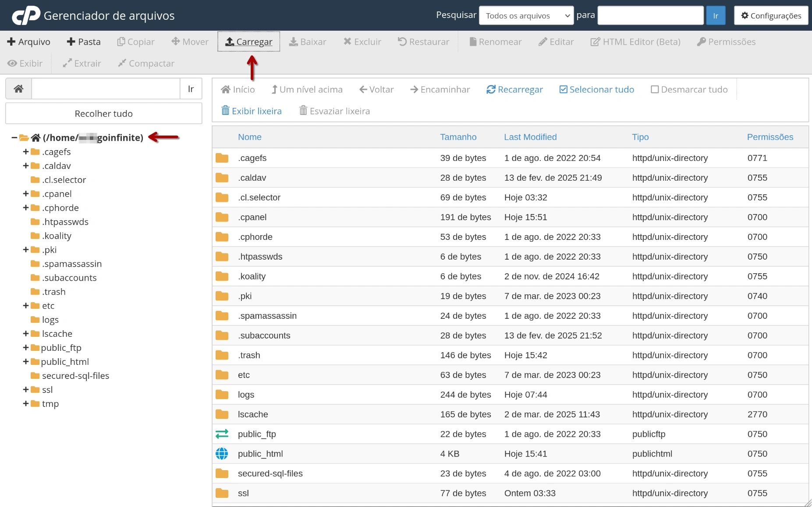This screenshot has height=507, width=812.
Task: Click the Baixar download icon
Action: coord(292,41)
